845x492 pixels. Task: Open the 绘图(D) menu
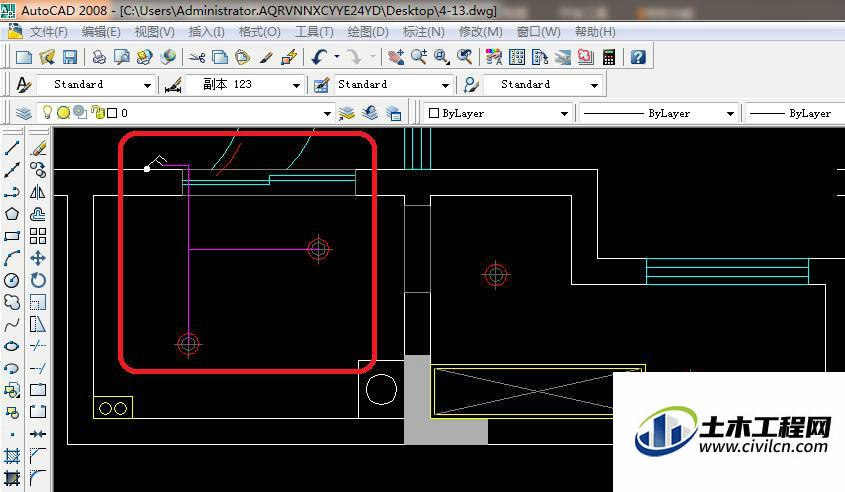click(x=368, y=32)
